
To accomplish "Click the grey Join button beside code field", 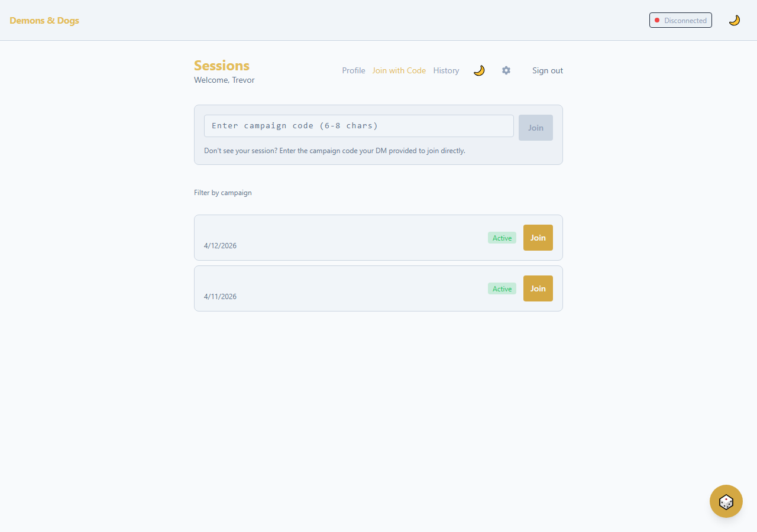I will (536, 128).
